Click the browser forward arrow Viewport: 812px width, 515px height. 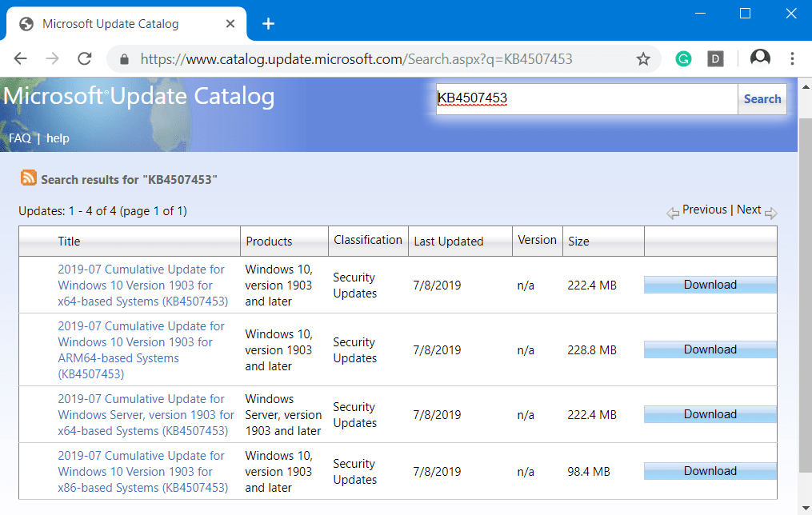coord(52,58)
